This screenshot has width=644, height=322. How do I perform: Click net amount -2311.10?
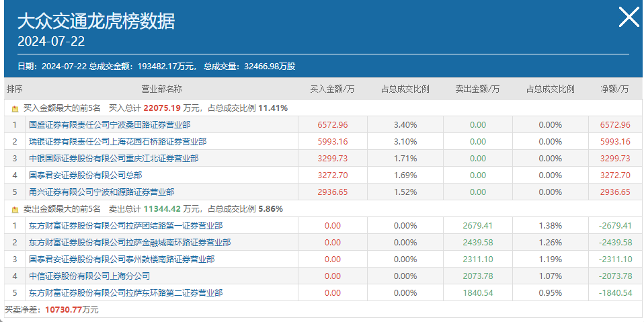[615, 259]
